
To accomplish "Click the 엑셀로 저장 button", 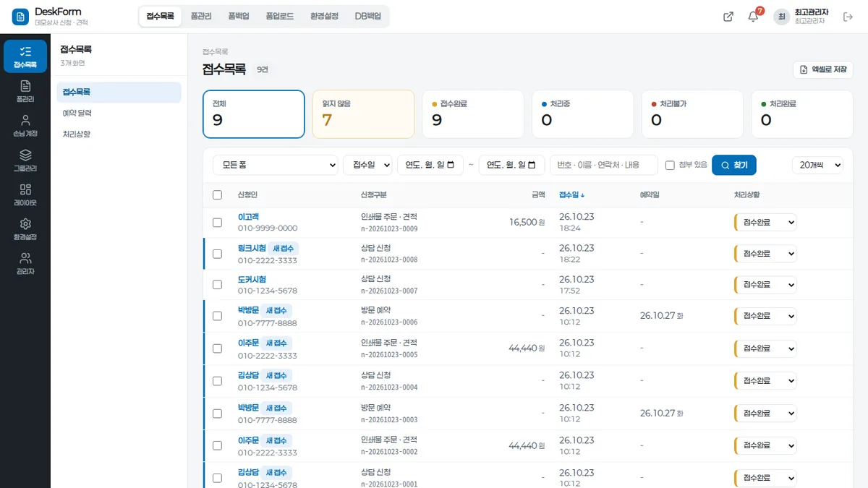I will point(823,69).
